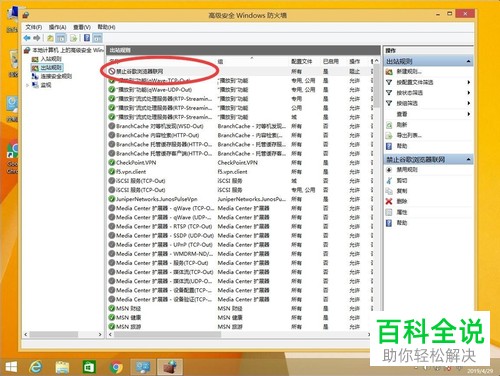Viewport: 500px width, 376px height.
Task: Select the MSN 健康 rule row
Action: point(239,318)
